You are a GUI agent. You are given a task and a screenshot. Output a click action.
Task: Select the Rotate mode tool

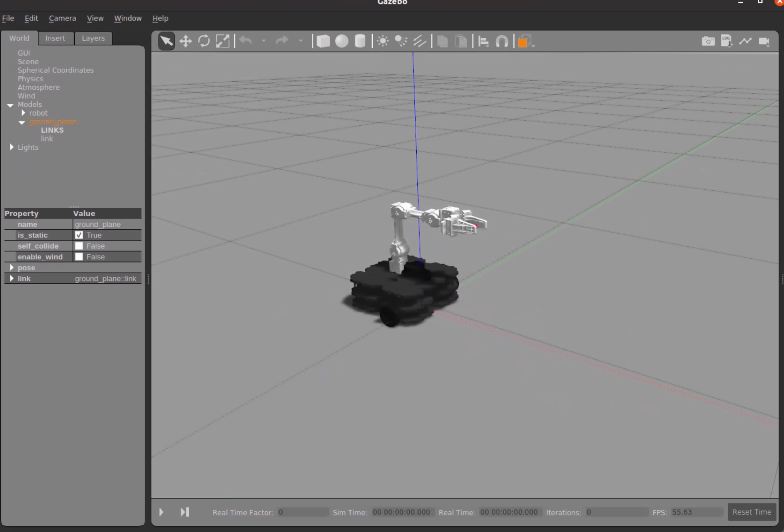tap(204, 41)
